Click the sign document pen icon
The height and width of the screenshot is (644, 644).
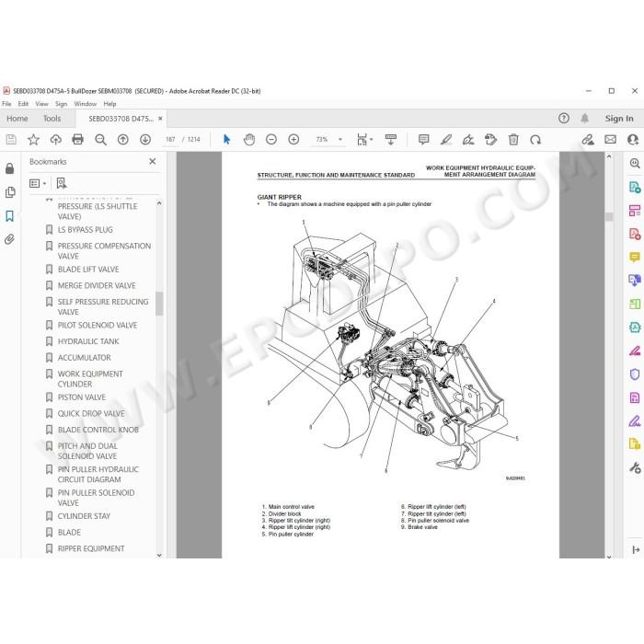(x=468, y=140)
